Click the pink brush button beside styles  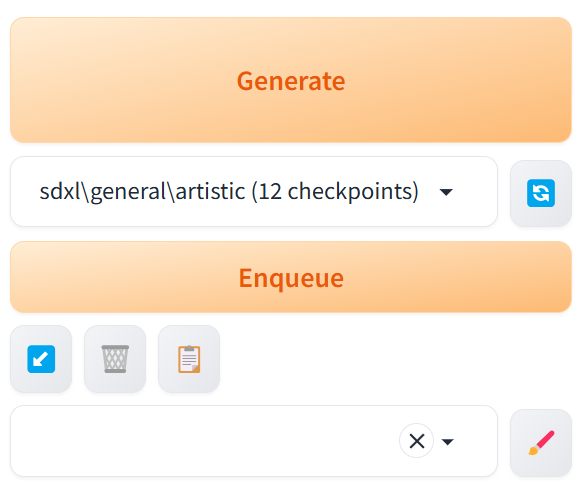[x=541, y=443]
